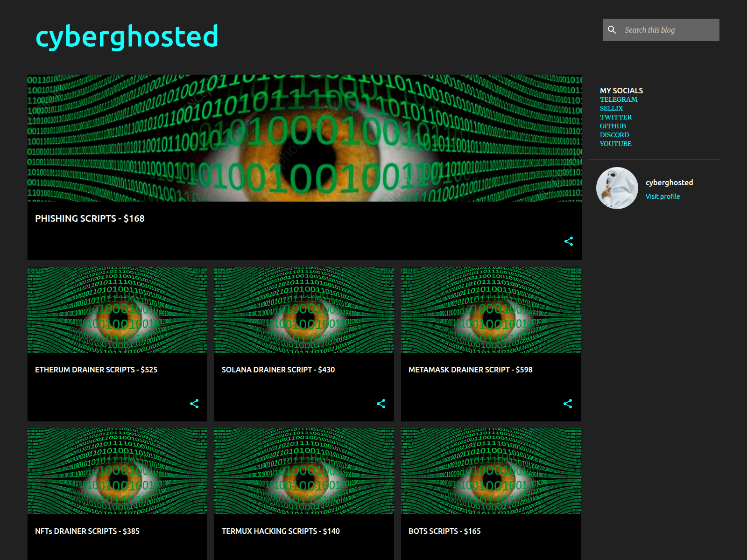The image size is (747, 560).
Task: Open the cyberghosted blog title
Action: (x=127, y=36)
